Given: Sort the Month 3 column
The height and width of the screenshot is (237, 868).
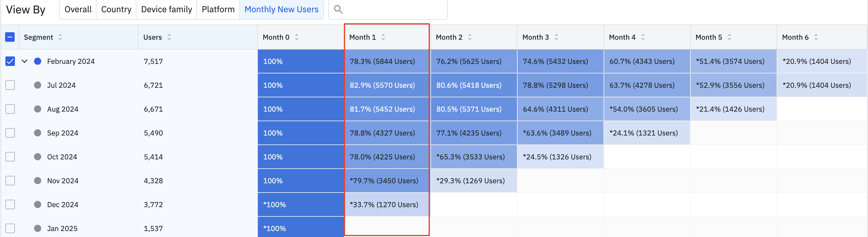Looking at the screenshot, I should pyautogui.click(x=556, y=37).
